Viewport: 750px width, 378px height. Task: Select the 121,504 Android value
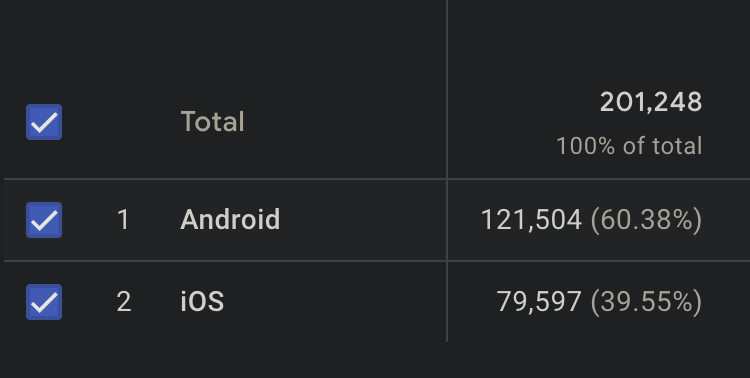pyautogui.click(x=531, y=220)
